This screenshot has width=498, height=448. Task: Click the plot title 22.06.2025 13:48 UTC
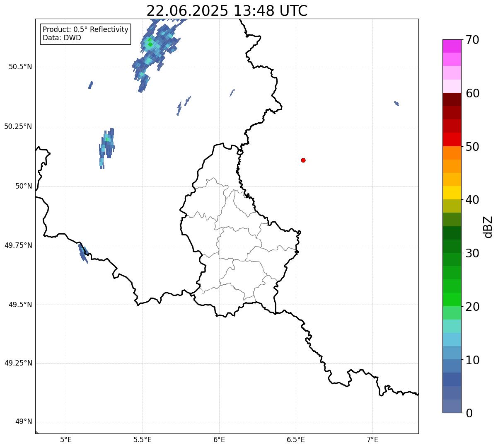(227, 11)
